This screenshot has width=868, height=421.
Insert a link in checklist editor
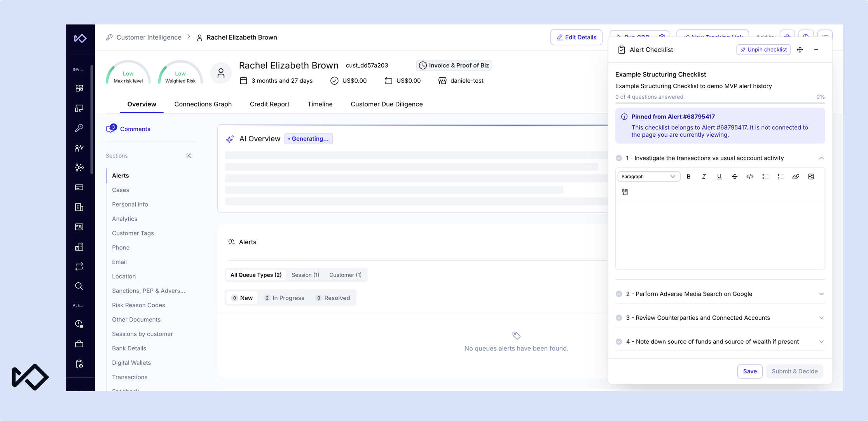pyautogui.click(x=796, y=176)
